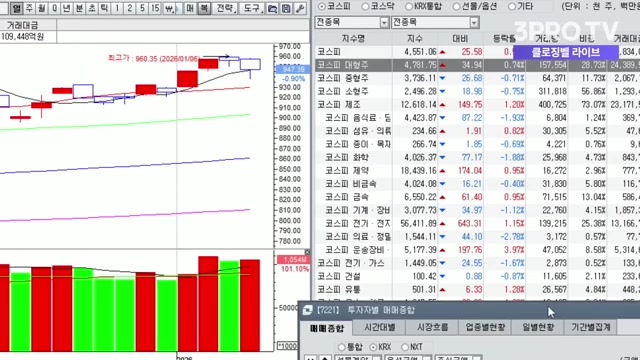Select the 1 interval button

coord(117,8)
